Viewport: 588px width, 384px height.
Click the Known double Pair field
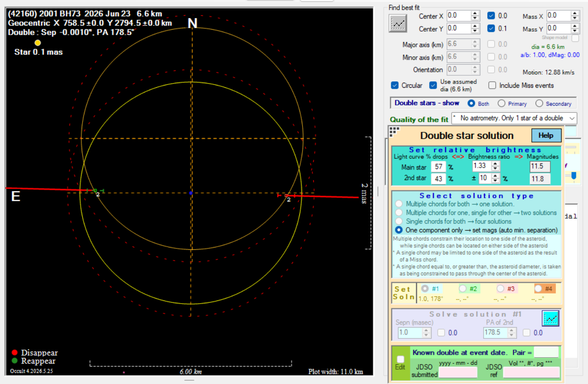[546, 352]
